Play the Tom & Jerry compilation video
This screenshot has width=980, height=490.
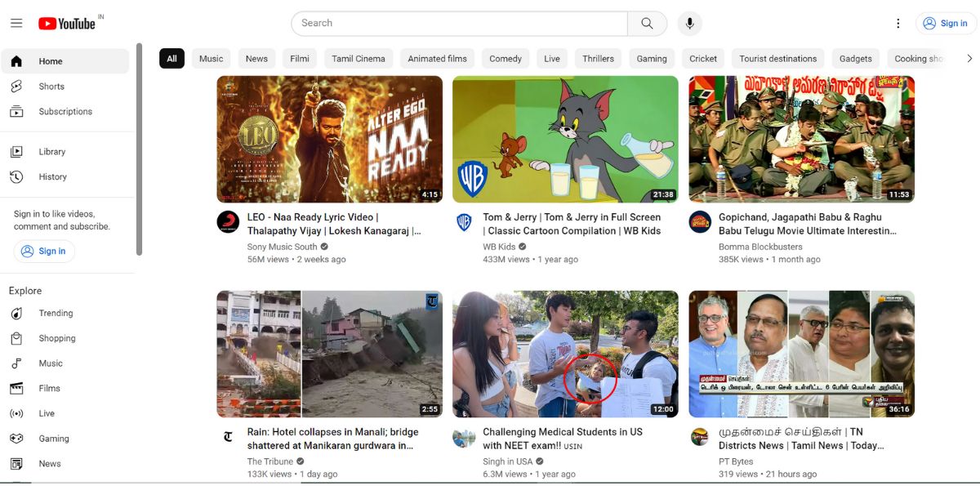pos(565,139)
